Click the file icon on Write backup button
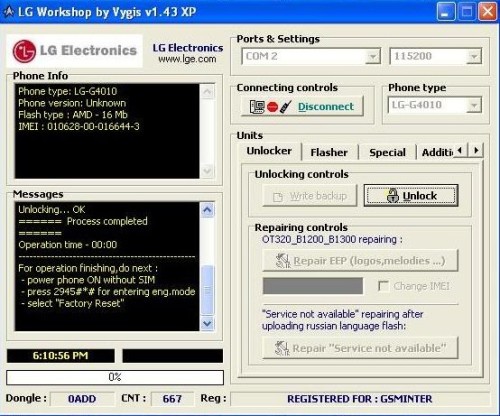500x416 pixels. click(278, 197)
